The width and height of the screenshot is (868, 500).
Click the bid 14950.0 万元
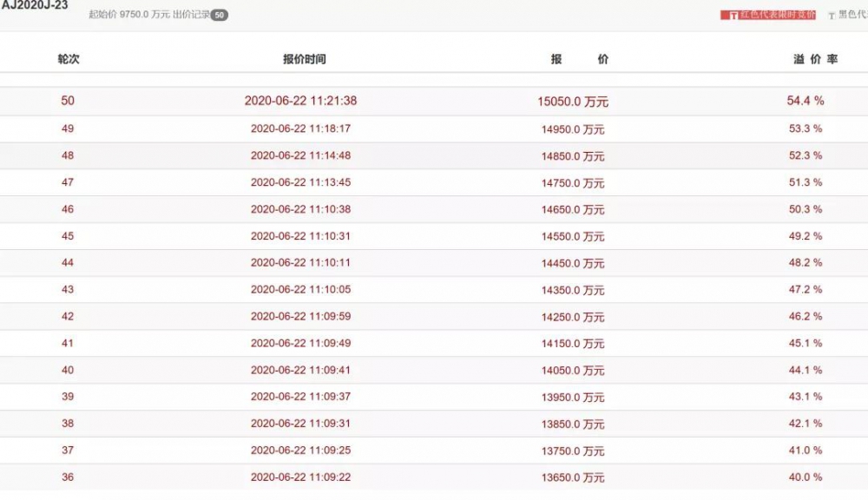(573, 129)
